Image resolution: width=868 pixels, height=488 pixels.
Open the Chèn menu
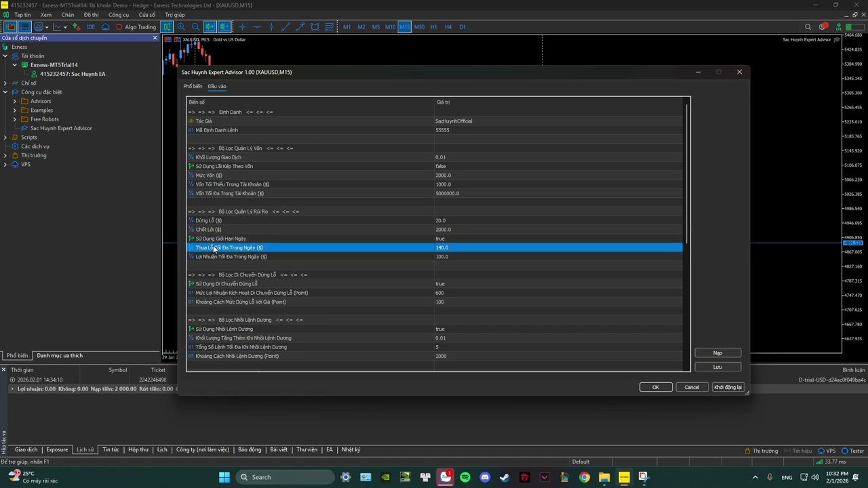click(x=68, y=15)
